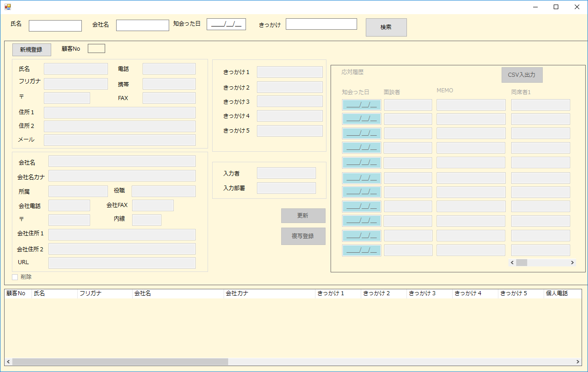
Task: Focus the 氏名 search field at top
Action: click(x=55, y=26)
